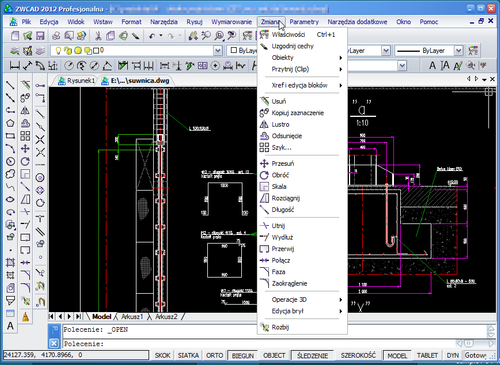Click the Aligned dimension icon
Image resolution: width=500 pixels, height=365 pixels.
27,66
